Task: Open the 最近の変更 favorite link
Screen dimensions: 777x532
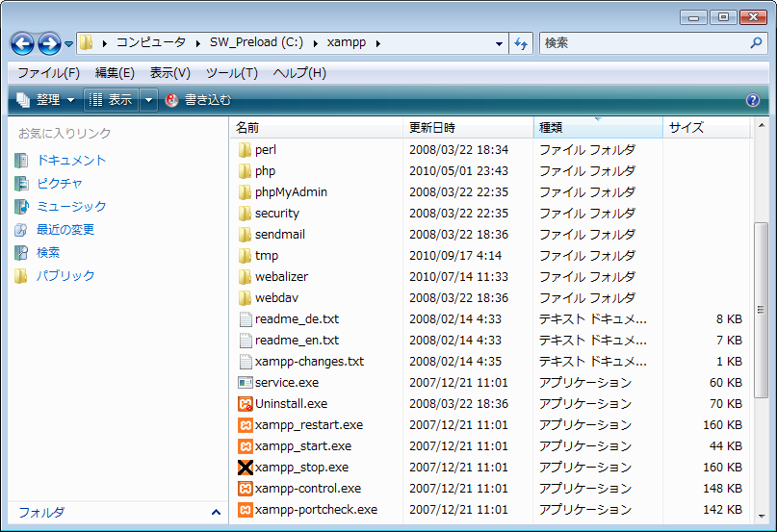Action: click(x=65, y=229)
